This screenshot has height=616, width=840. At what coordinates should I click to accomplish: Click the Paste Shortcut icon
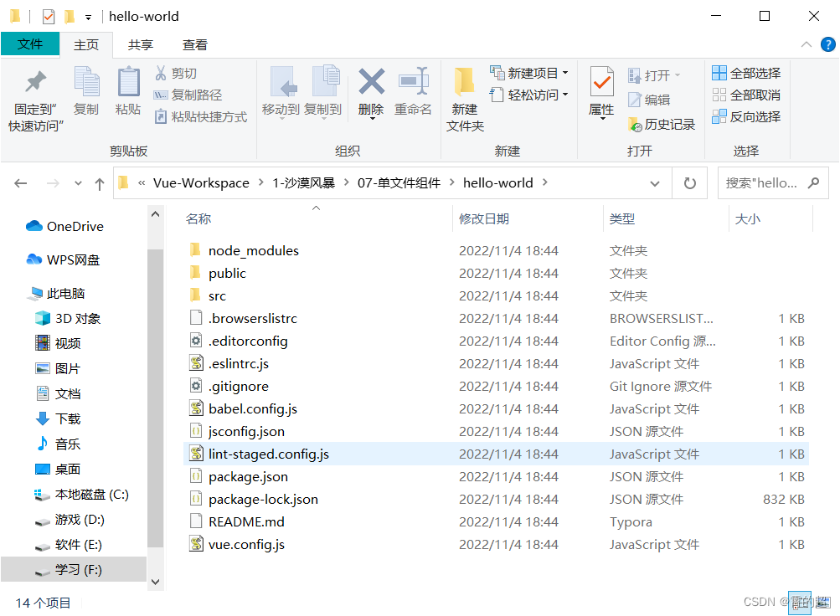point(161,116)
